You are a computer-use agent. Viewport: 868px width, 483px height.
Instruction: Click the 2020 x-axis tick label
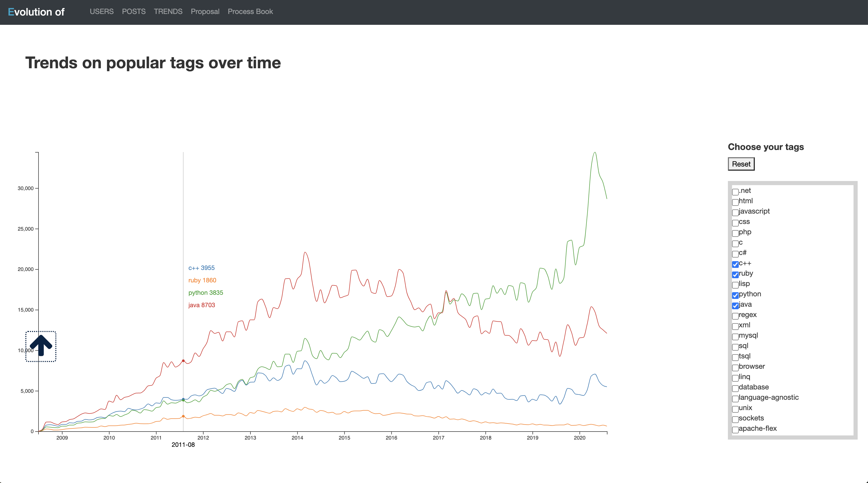580,438
